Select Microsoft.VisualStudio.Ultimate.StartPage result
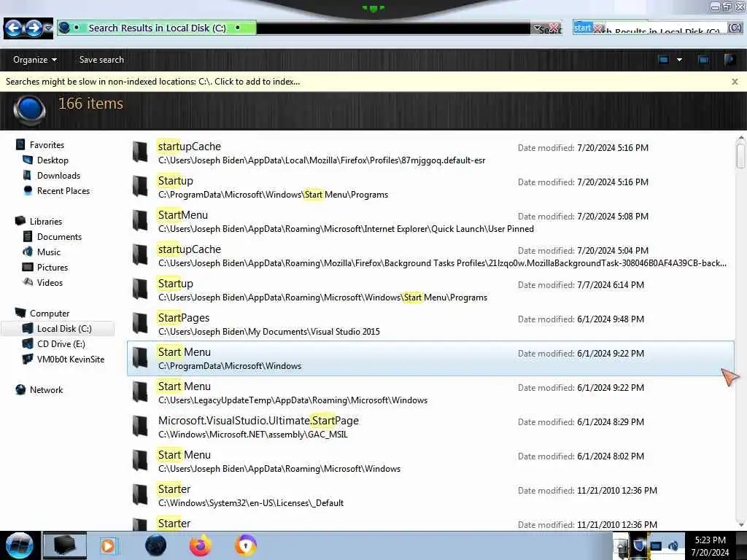Viewport: 747px width, 560px height. pos(430,427)
